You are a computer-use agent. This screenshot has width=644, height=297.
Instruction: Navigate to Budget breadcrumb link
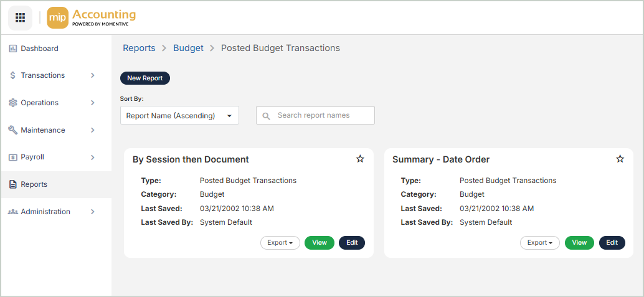(188, 48)
